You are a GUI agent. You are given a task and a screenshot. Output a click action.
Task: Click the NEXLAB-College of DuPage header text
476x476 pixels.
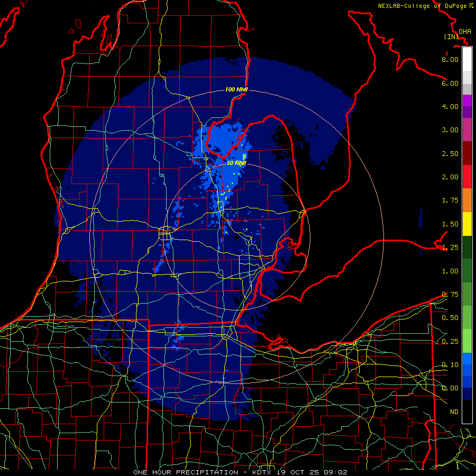pyautogui.click(x=425, y=6)
